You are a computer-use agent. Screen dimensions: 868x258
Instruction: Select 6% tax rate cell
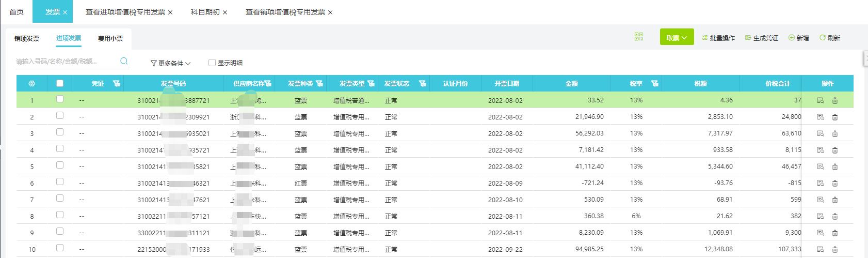636,216
